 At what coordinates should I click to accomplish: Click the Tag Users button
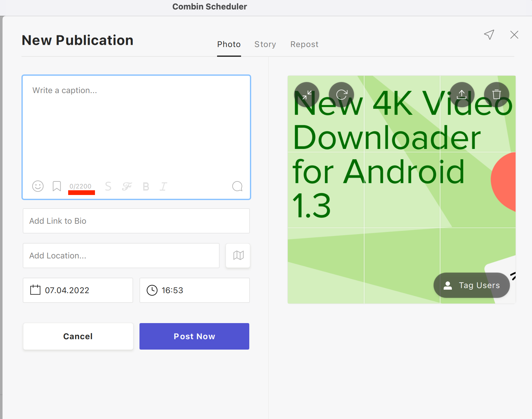pos(472,285)
